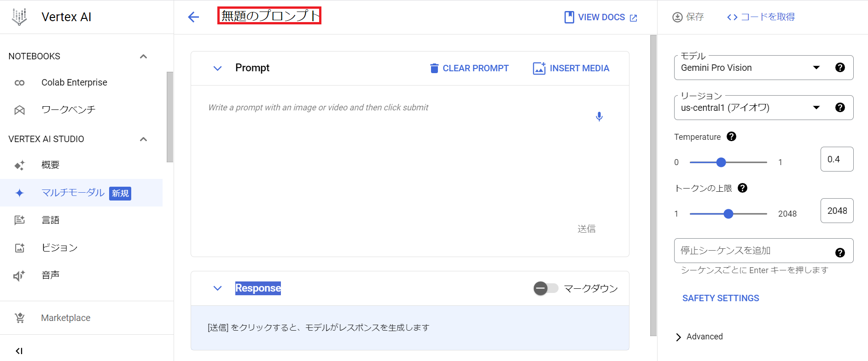This screenshot has width=868, height=361.
Task: Click INSERT MEDIA button
Action: pos(571,69)
